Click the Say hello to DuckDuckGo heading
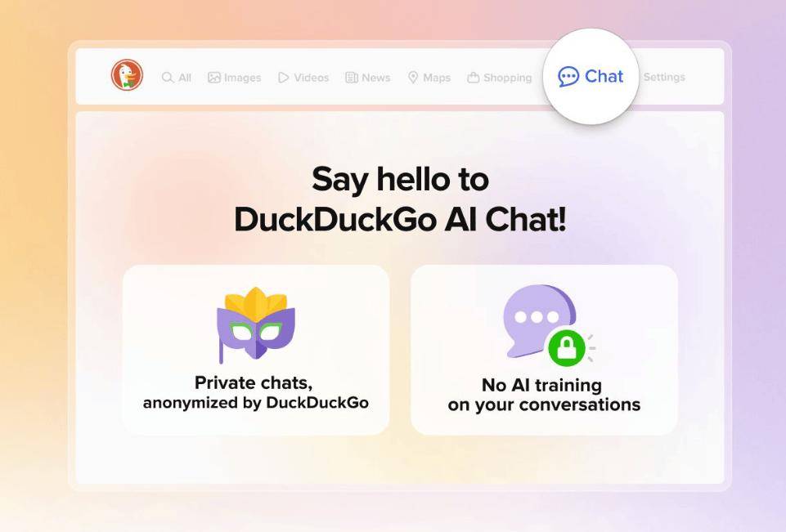Viewport: 786px width, 532px height. (400, 199)
